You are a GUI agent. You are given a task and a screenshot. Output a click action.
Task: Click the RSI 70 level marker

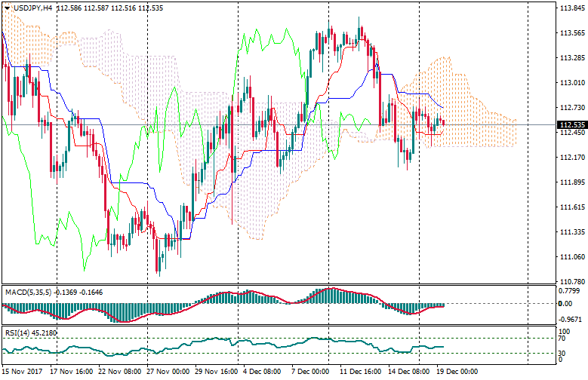[x=564, y=339]
